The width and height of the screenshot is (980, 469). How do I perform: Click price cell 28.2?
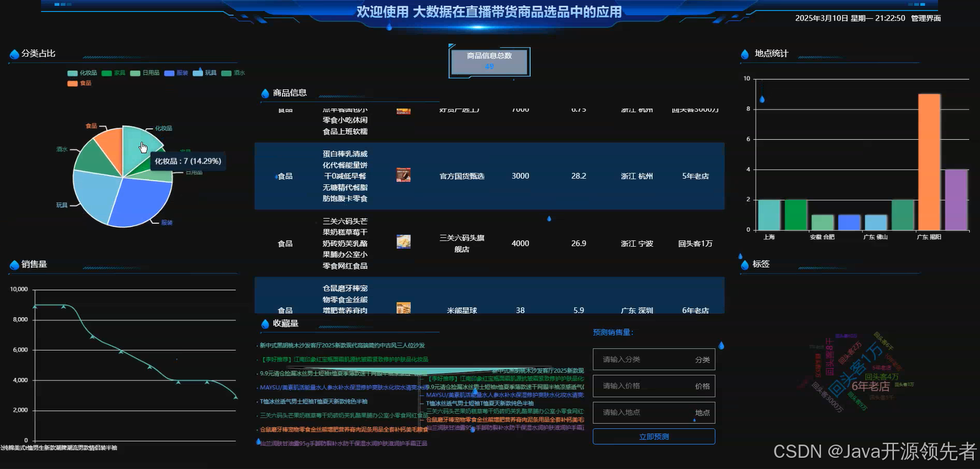point(579,176)
